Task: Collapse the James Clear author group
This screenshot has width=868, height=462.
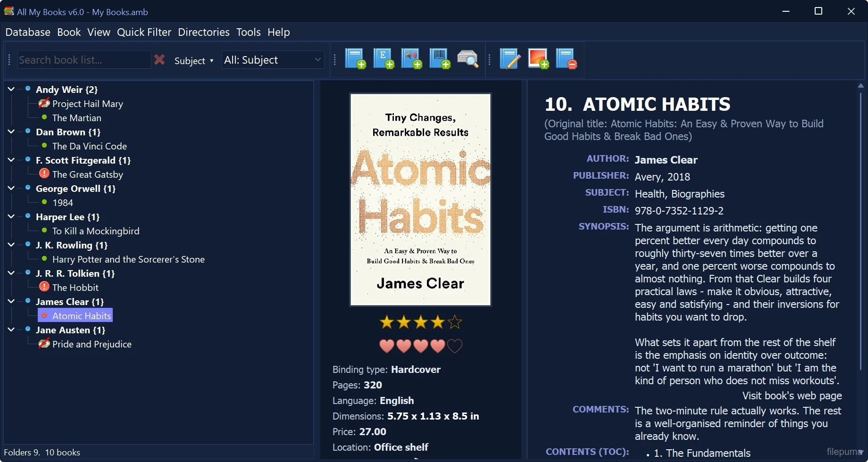Action: (11, 301)
